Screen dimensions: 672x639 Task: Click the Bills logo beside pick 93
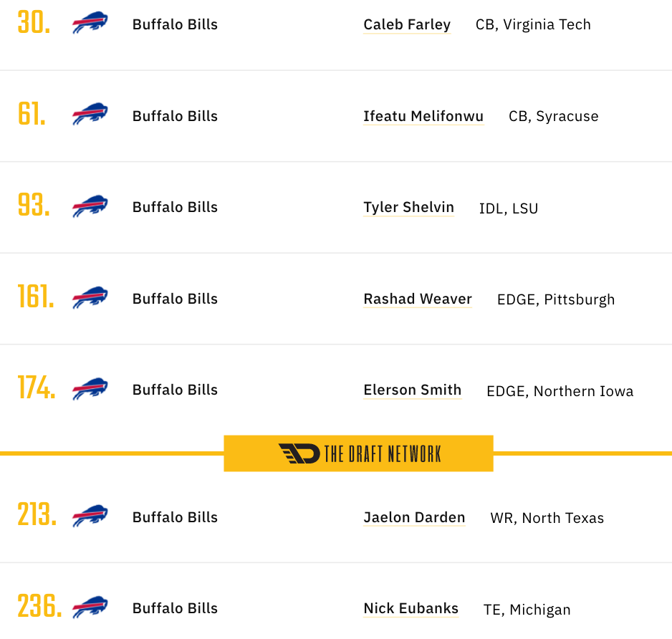pyautogui.click(x=90, y=206)
